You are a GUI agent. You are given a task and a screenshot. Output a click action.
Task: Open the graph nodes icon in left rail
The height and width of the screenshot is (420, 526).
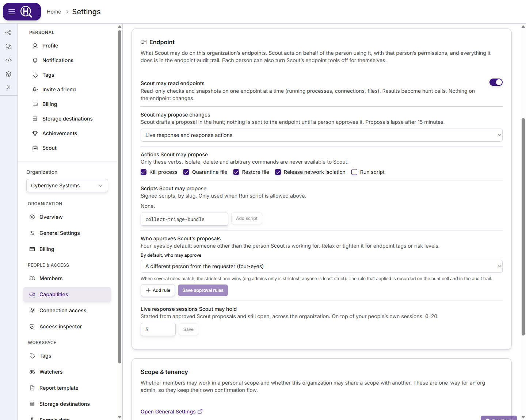[8, 33]
